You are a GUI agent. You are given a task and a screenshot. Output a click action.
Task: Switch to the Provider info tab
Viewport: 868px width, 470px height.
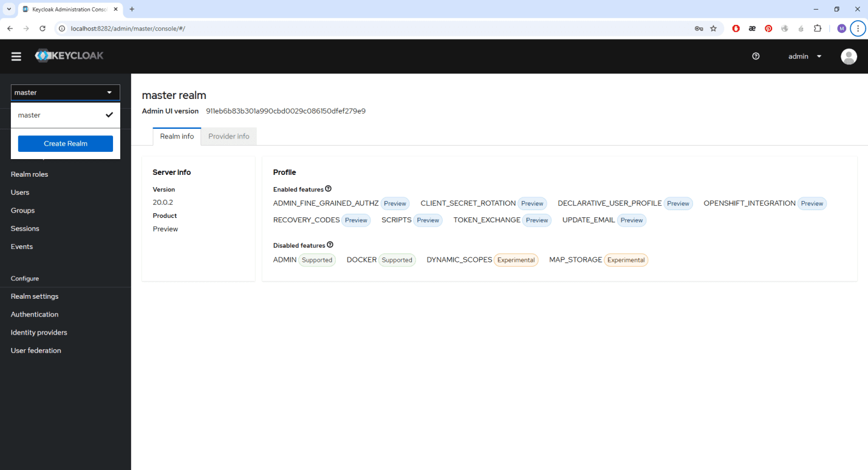[x=228, y=137]
